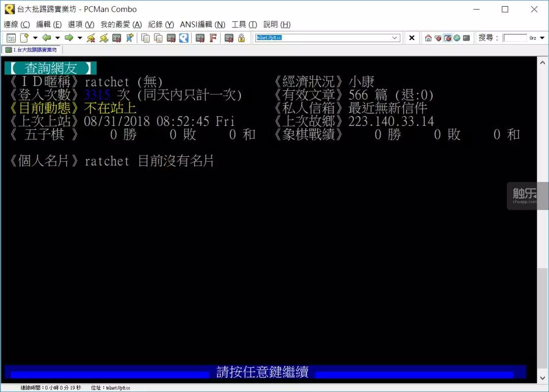Click the yellow 不在站上 status text
The height and width of the screenshot is (392, 549).
(110, 108)
